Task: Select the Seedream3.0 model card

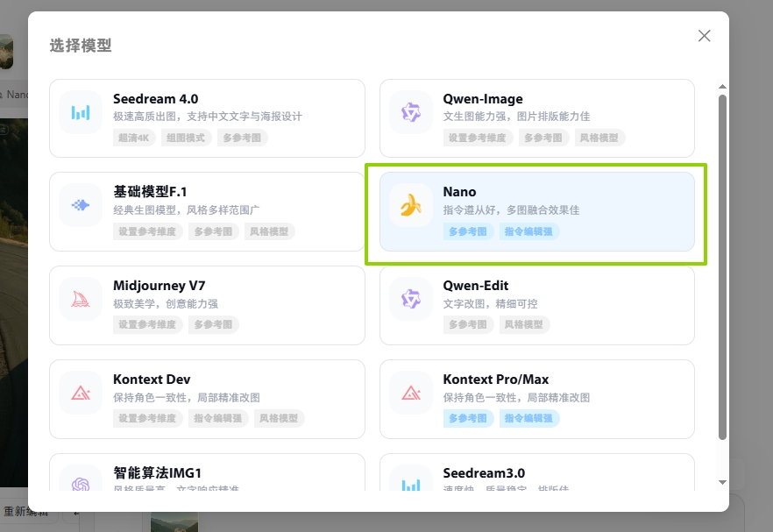Action: 536,480
